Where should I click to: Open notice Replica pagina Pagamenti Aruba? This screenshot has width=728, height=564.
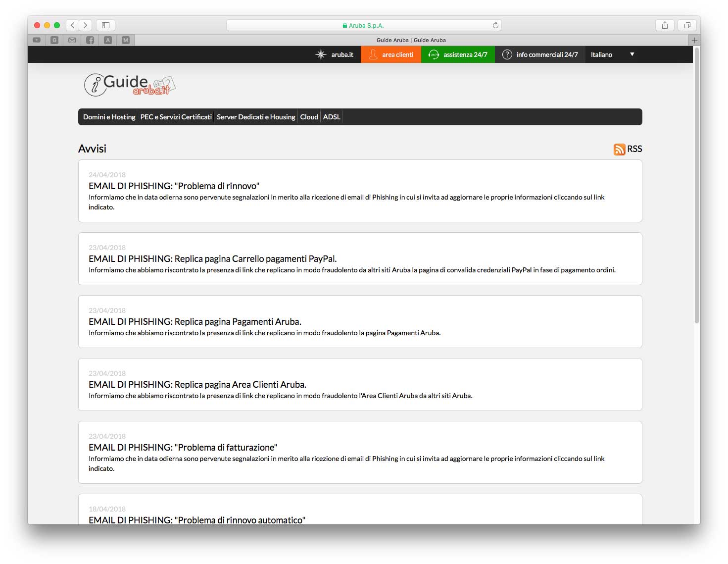(195, 322)
